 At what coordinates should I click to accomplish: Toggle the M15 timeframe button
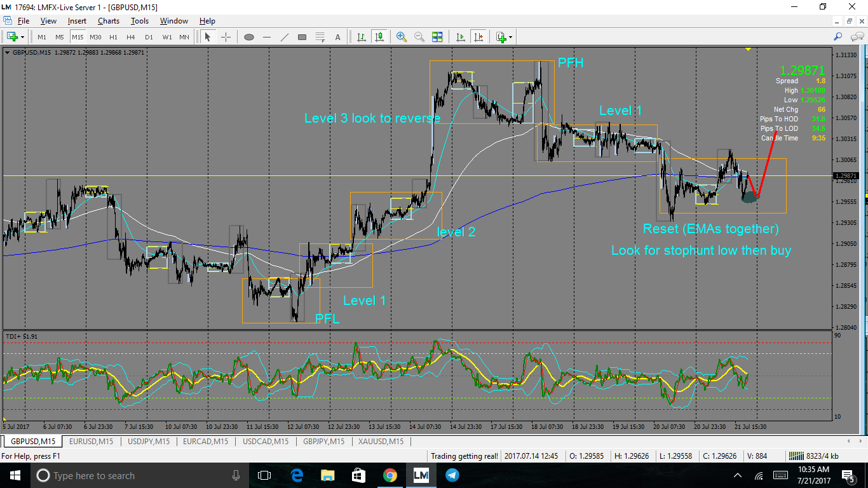(78, 37)
